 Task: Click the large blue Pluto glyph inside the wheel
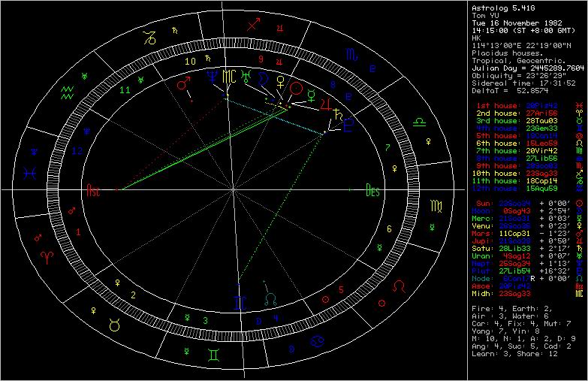tap(348, 125)
